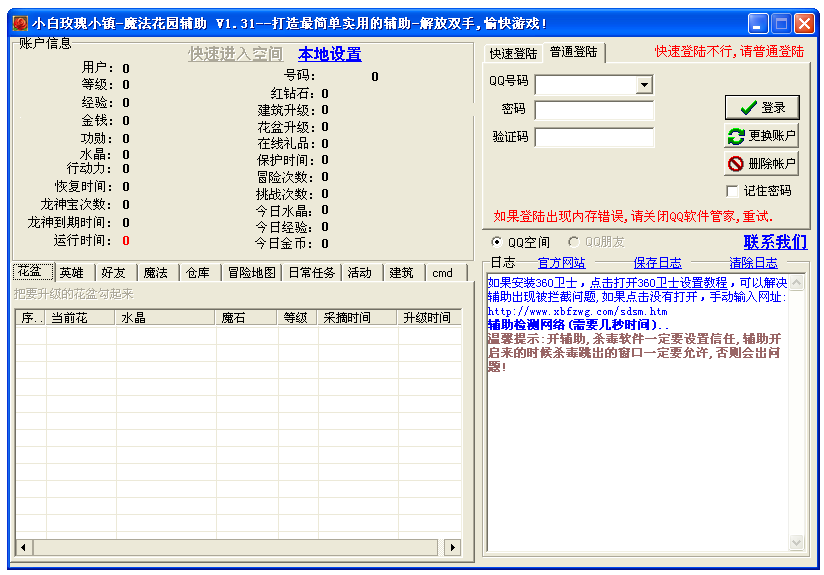Click the 快速进入空间 link

click(235, 54)
